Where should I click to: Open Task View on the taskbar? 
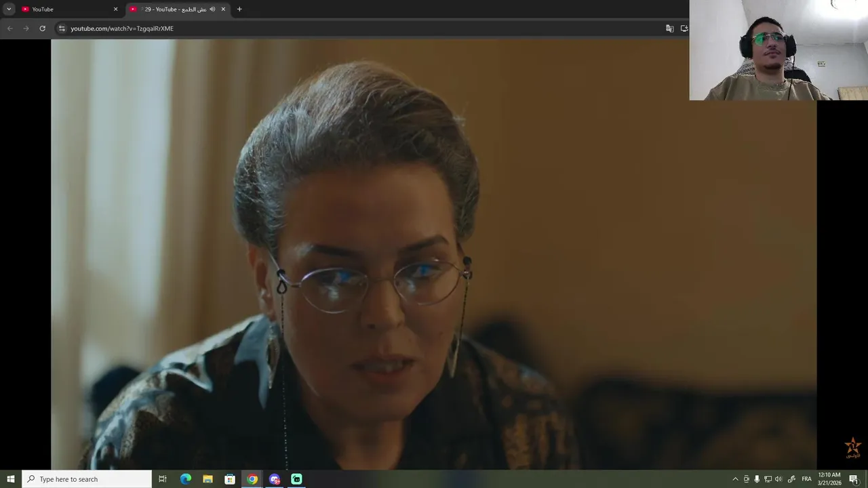tap(163, 479)
